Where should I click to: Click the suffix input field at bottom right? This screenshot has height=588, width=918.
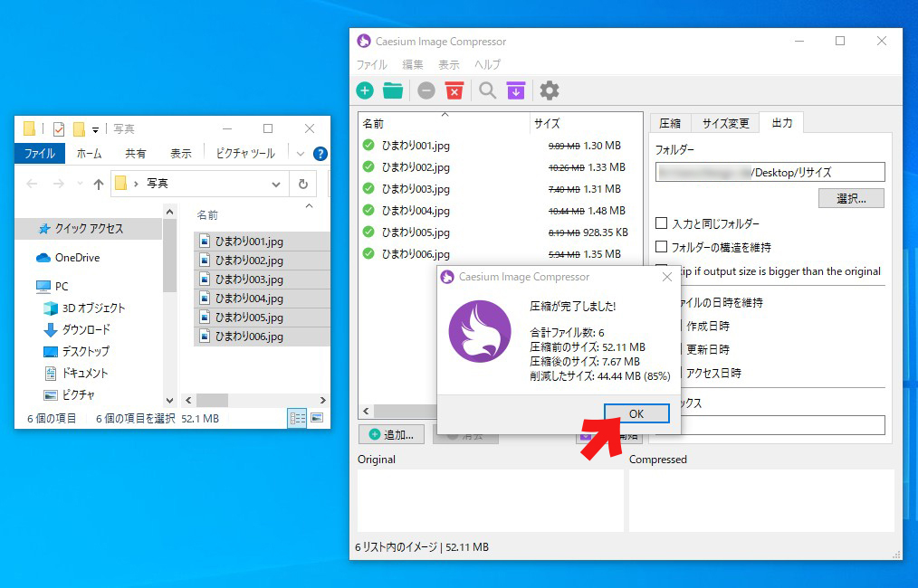pyautogui.click(x=782, y=425)
